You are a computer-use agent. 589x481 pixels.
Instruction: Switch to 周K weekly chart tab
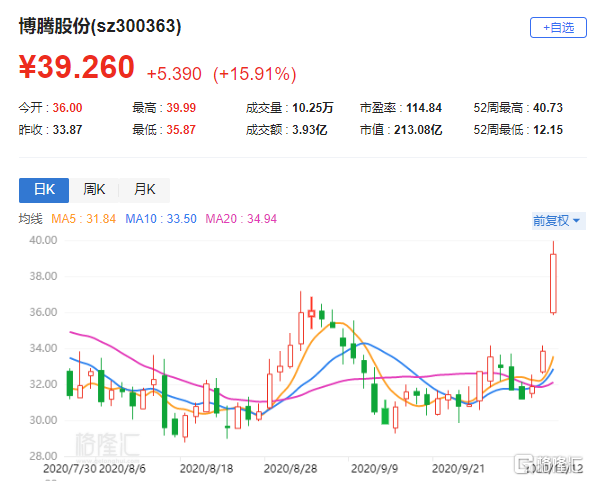(94, 190)
